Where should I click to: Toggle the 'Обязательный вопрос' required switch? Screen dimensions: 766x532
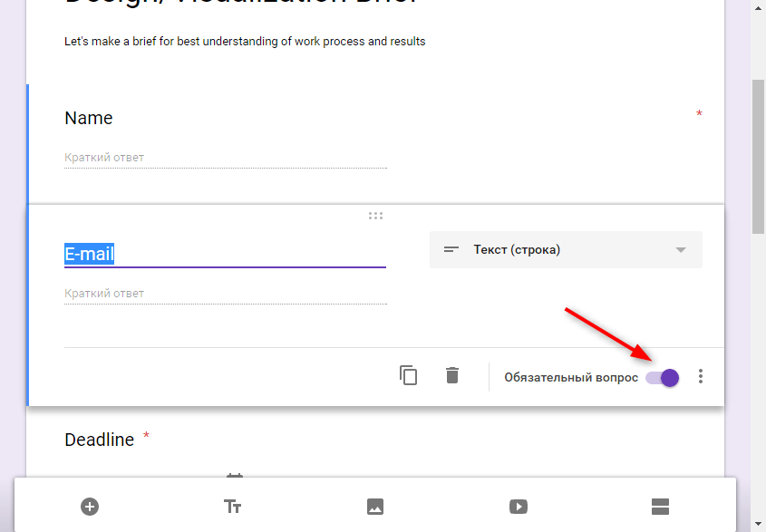click(663, 378)
